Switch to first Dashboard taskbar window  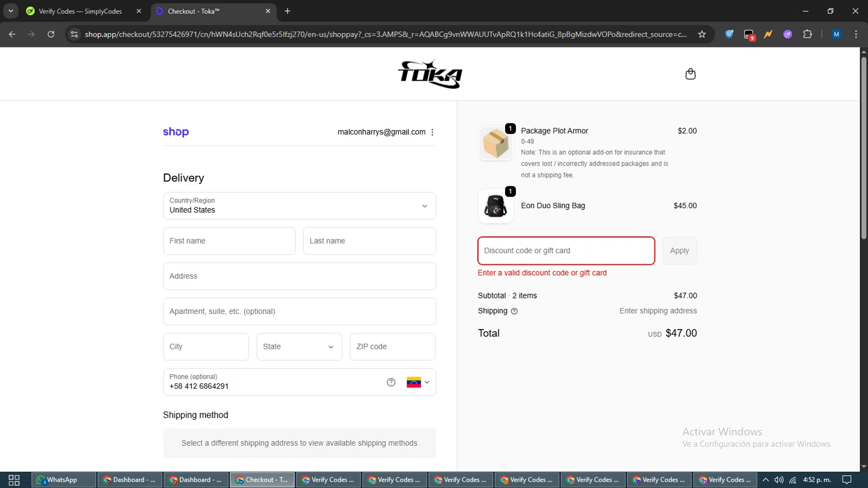click(130, 480)
